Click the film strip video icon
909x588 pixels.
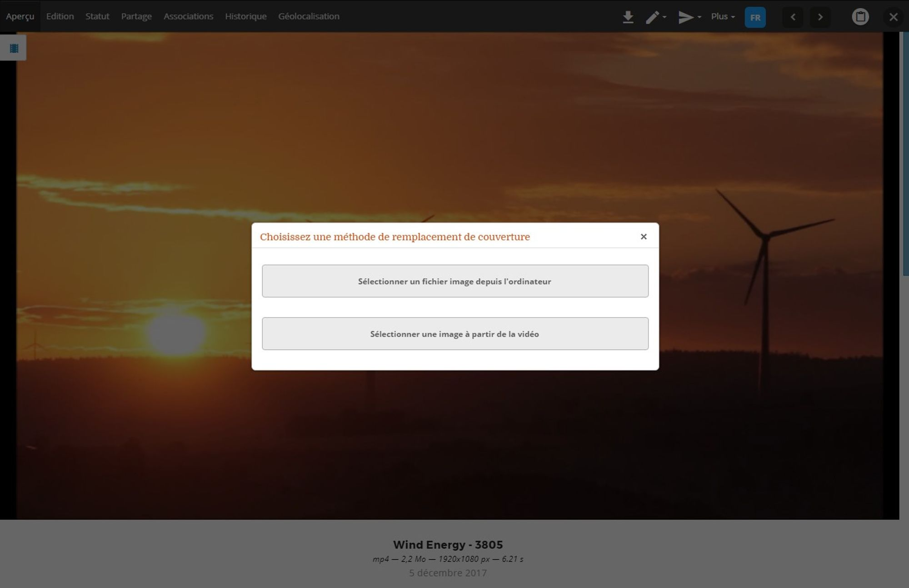click(14, 48)
